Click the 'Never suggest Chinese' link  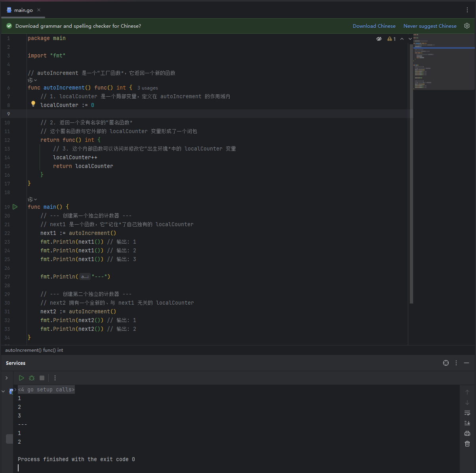click(x=430, y=26)
